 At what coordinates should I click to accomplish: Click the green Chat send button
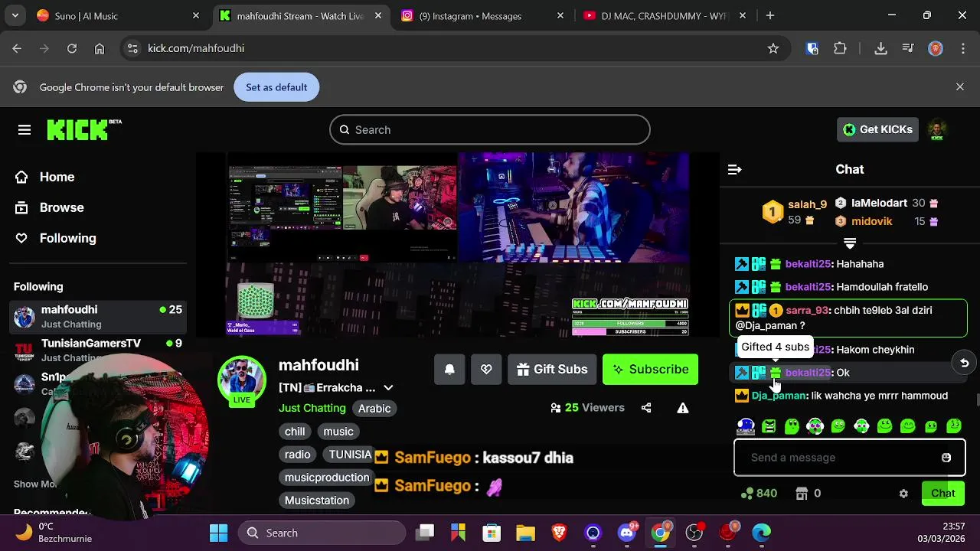[x=942, y=494]
